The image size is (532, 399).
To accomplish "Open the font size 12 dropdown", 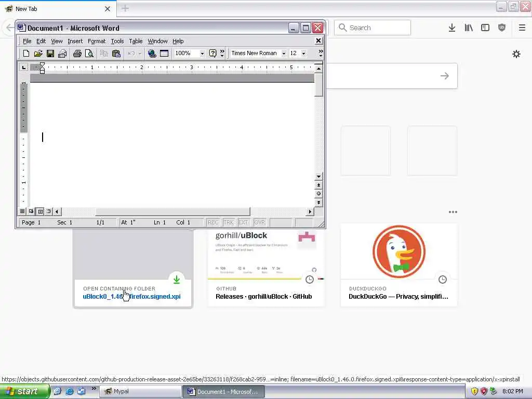I will (x=303, y=54).
